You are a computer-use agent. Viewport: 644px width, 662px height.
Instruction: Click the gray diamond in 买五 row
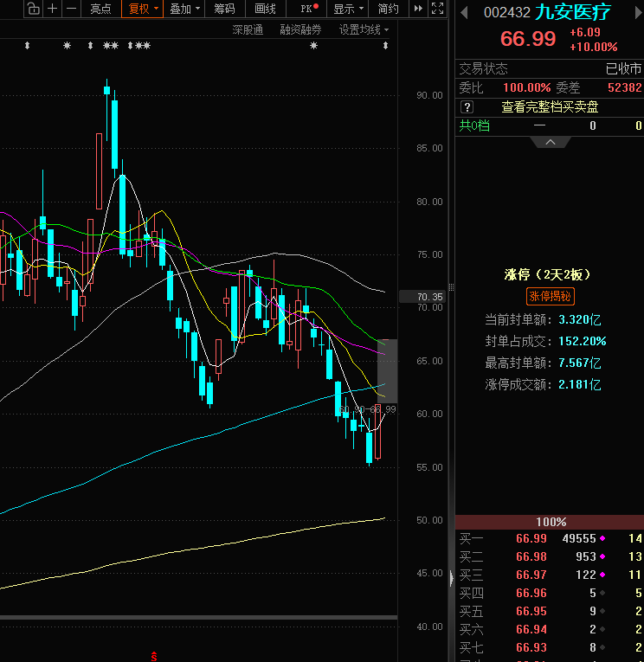(x=602, y=611)
